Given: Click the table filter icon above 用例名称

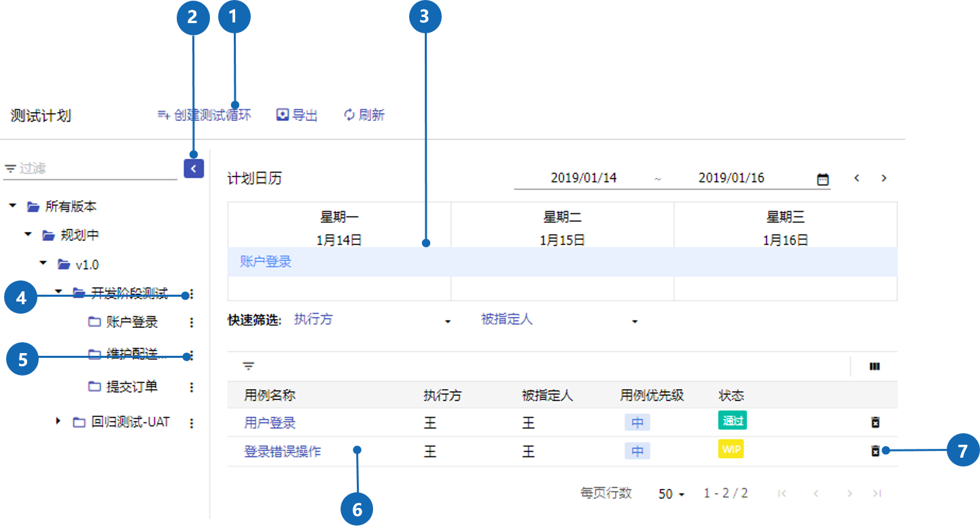Looking at the screenshot, I should point(249,367).
